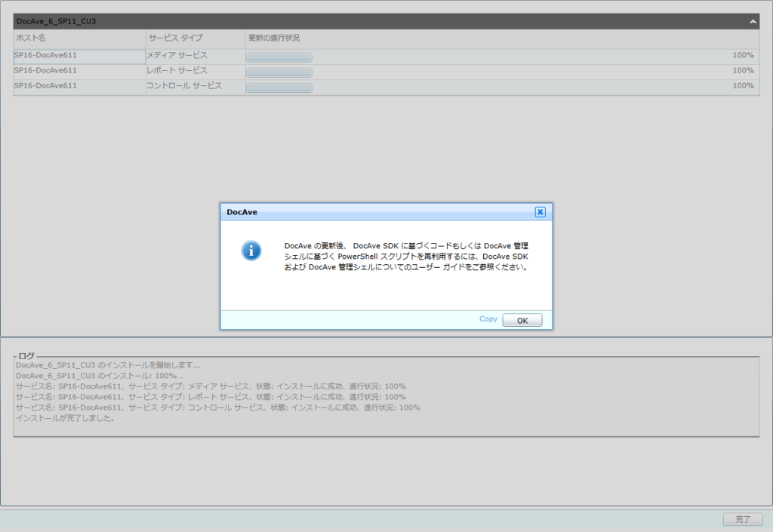Close the DocAve dialog with X
The image size is (773, 532).
[x=540, y=212]
